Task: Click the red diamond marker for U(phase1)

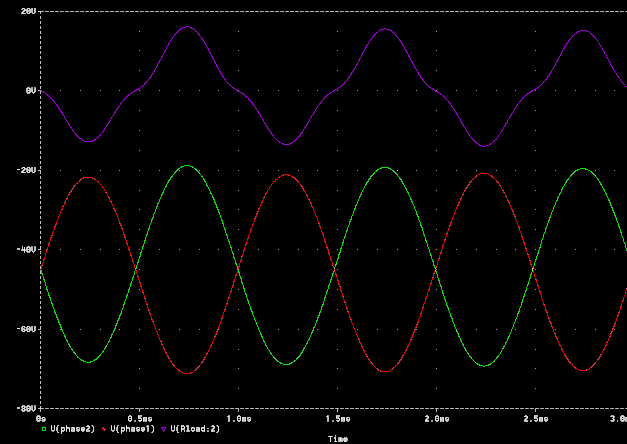Action: 104,428
